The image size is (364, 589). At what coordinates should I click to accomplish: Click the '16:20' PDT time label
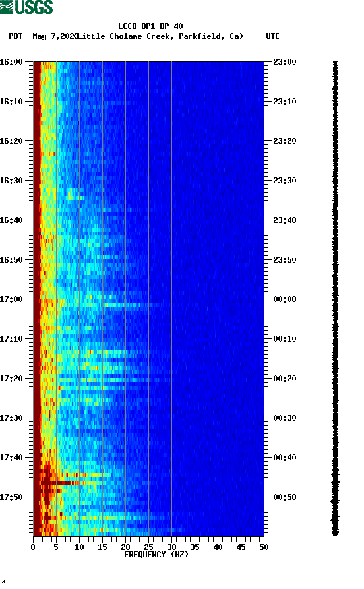(x=11, y=141)
